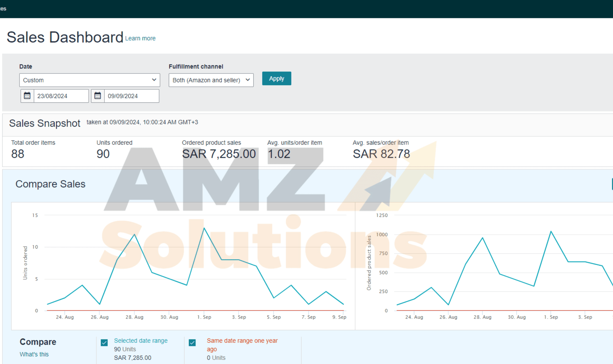Screen dimensions: 613x364
Task: Click the 1. Sep peak on sales chart
Action: tap(551, 231)
